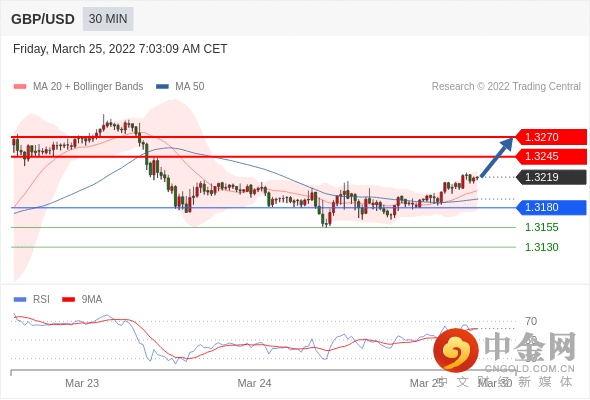The height and width of the screenshot is (400, 590).
Task: Click the 1.3130 support level label
Action: pos(541,247)
